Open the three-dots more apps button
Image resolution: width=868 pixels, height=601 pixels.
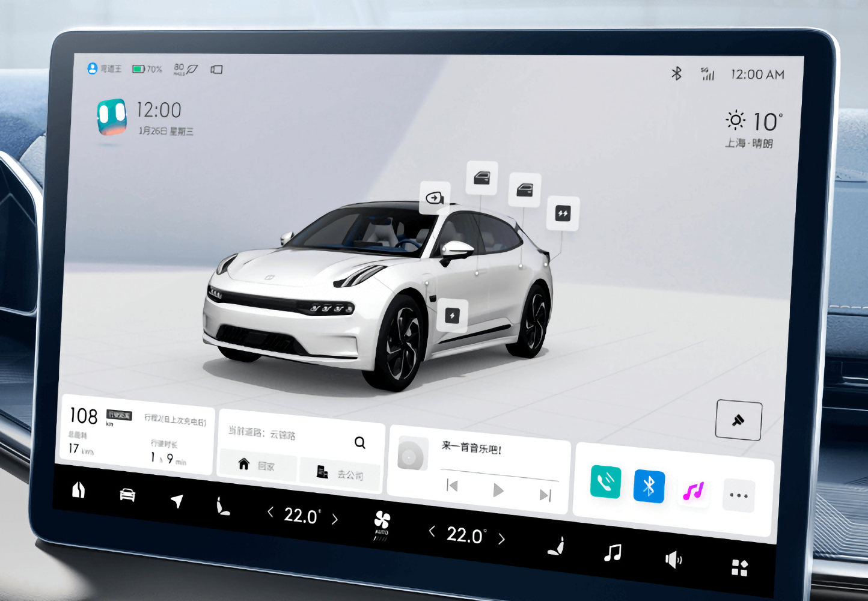(x=738, y=496)
